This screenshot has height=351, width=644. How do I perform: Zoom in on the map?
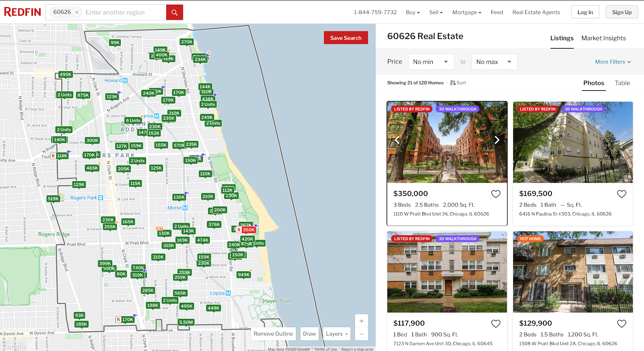[361, 321]
